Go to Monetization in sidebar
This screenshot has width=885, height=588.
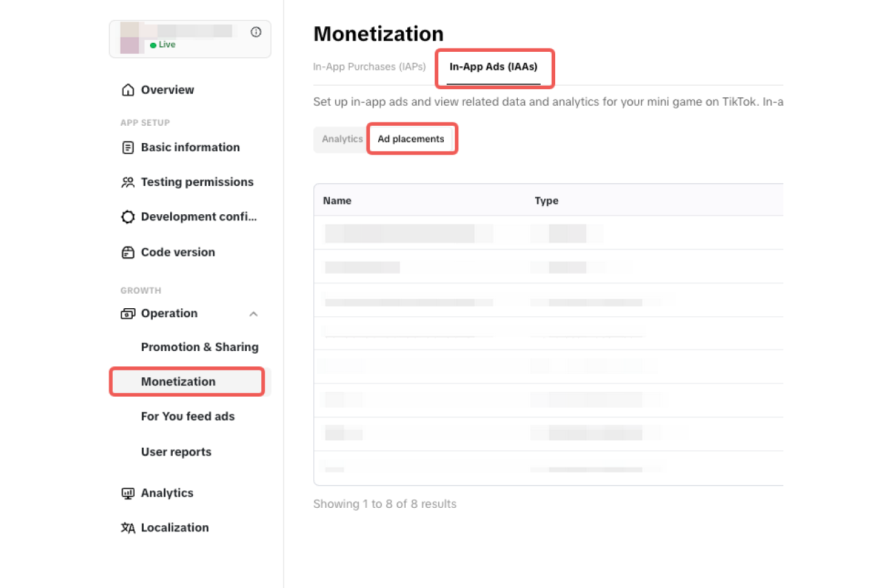pos(178,381)
